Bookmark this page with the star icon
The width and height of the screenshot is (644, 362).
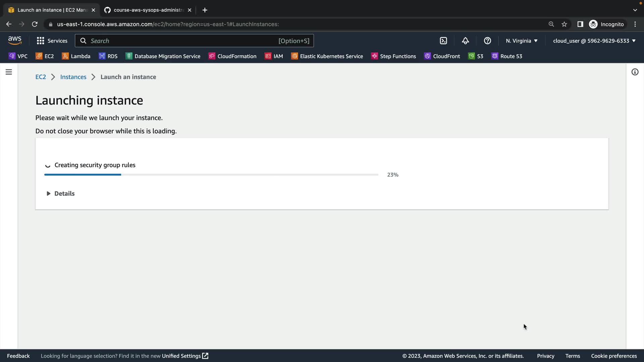tap(564, 24)
